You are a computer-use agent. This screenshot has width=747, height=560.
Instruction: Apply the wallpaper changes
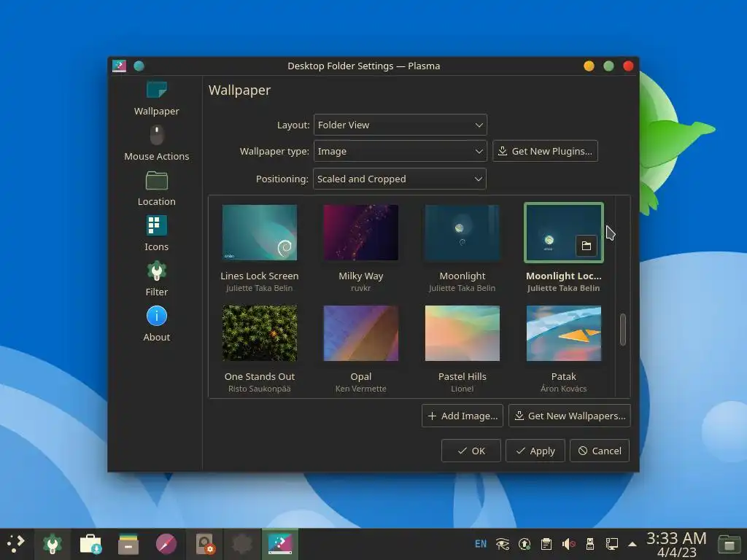535,451
